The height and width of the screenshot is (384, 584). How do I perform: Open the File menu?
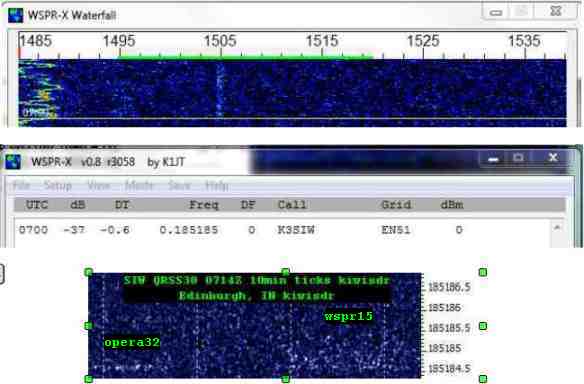click(21, 185)
